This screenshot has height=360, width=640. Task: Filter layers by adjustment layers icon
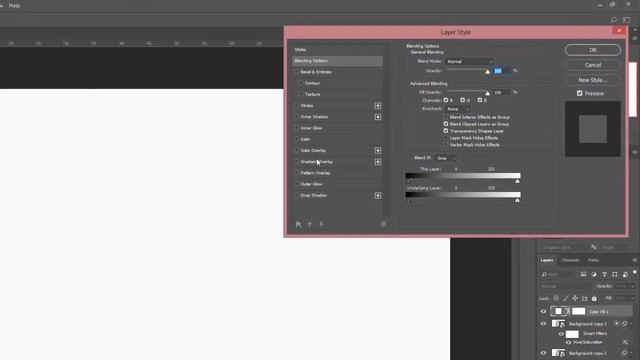pyautogui.click(x=594, y=274)
